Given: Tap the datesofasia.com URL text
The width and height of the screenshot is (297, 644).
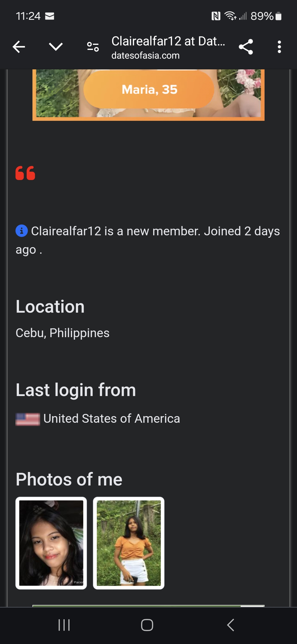Looking at the screenshot, I should pos(145,56).
